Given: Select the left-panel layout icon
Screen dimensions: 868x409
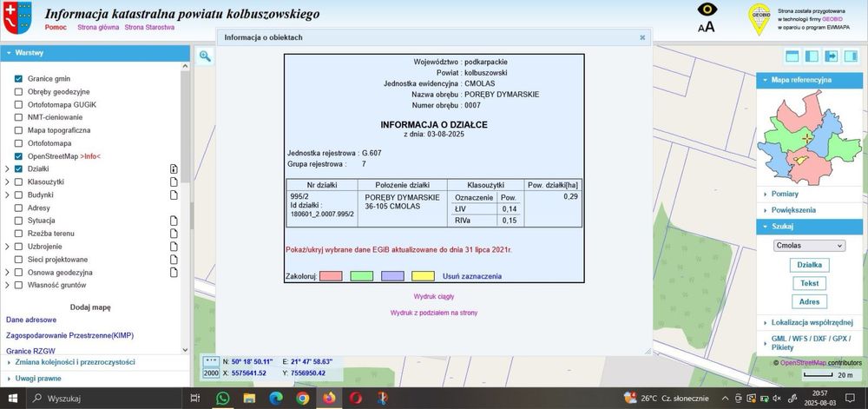Looking at the screenshot, I should pyautogui.click(x=812, y=56).
